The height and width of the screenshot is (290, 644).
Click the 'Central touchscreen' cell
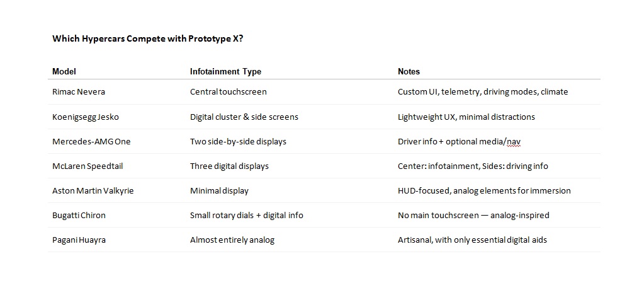point(228,91)
